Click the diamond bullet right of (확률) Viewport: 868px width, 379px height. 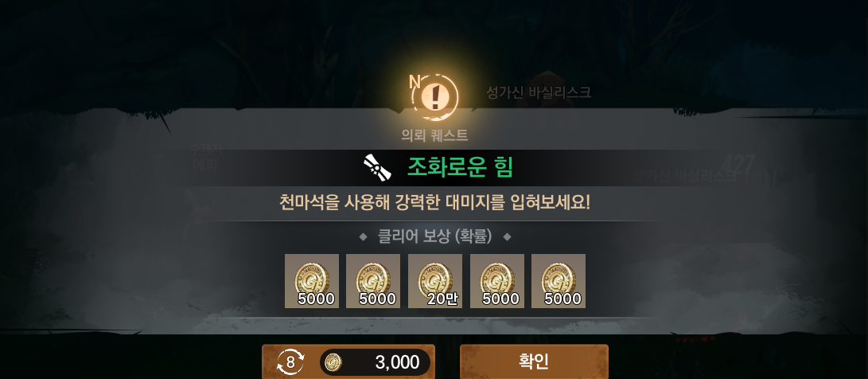(507, 237)
